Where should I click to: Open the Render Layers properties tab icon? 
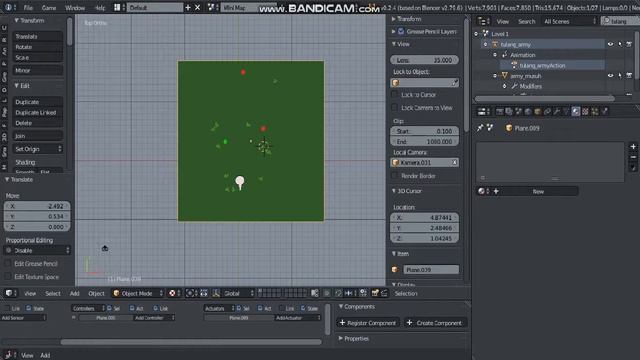coord(509,111)
